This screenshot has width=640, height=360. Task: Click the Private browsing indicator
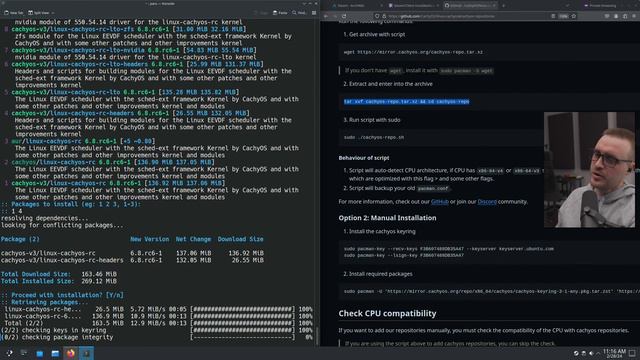[x=600, y=6]
